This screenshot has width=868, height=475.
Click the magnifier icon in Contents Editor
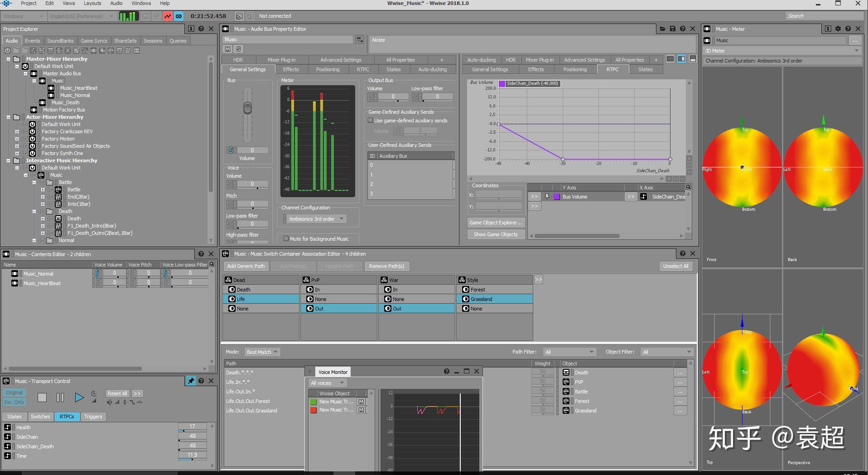[212, 264]
